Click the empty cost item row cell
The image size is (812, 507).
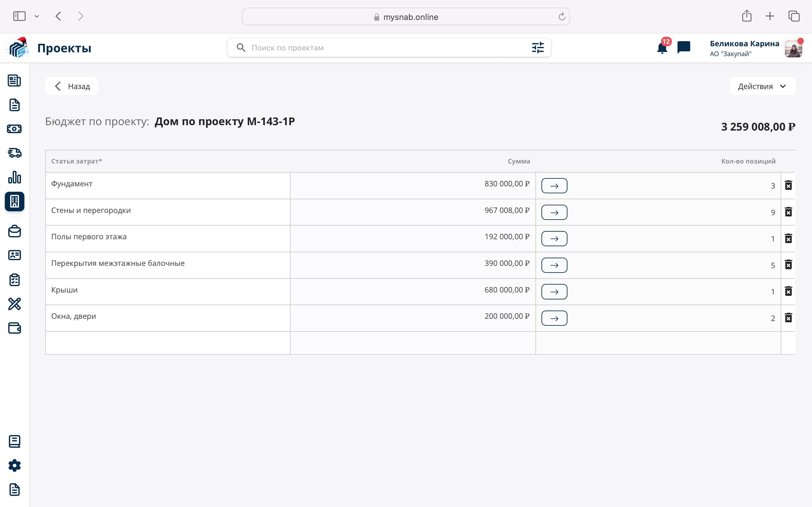(168, 343)
